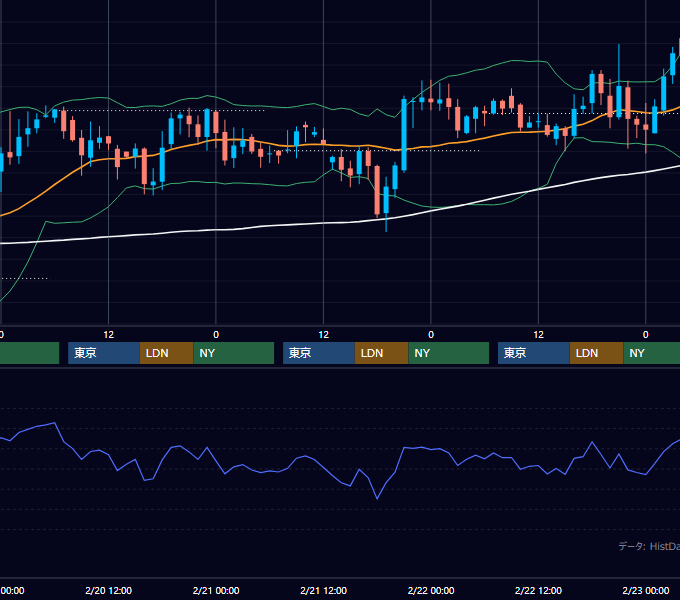Select the LDN session block on 2/20

click(x=167, y=353)
